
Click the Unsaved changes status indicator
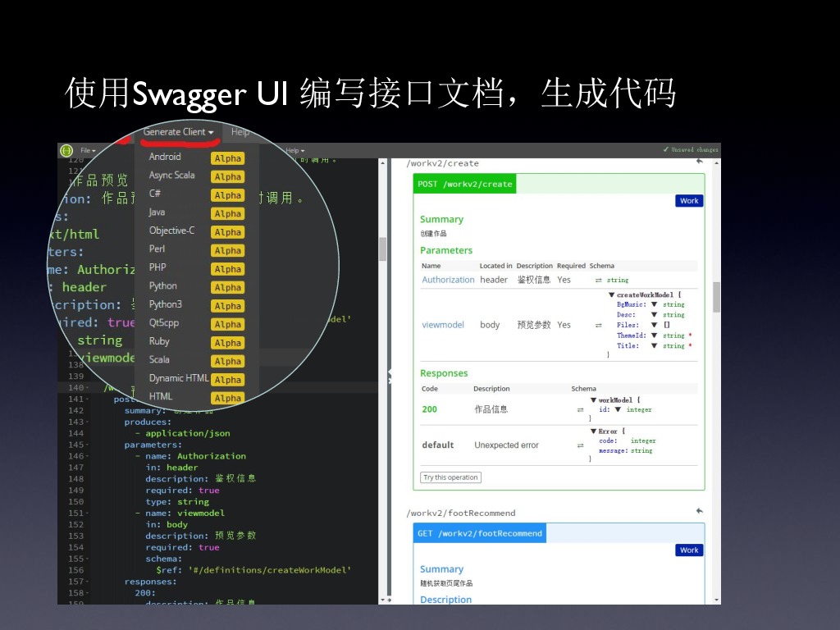(x=691, y=150)
